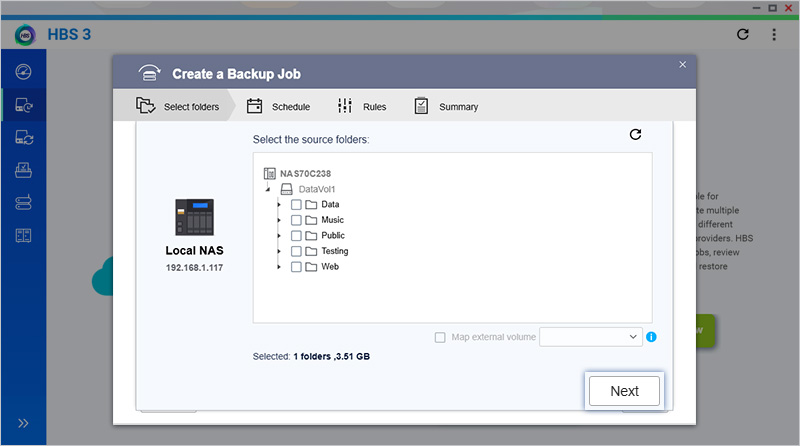Screen dimensions: 800x446
Task: Open the three-dot more options menu
Action: click(774, 34)
